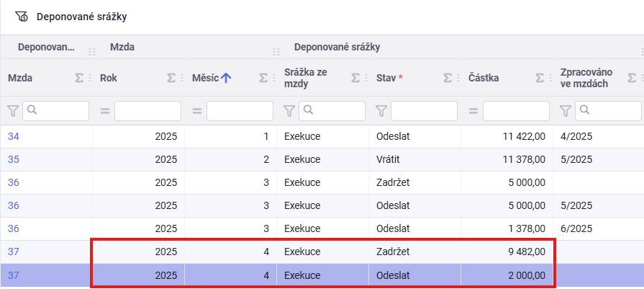Viewport: 644px width, 289px height.
Task: Open the equals operator for Rok filter
Action: [104, 111]
